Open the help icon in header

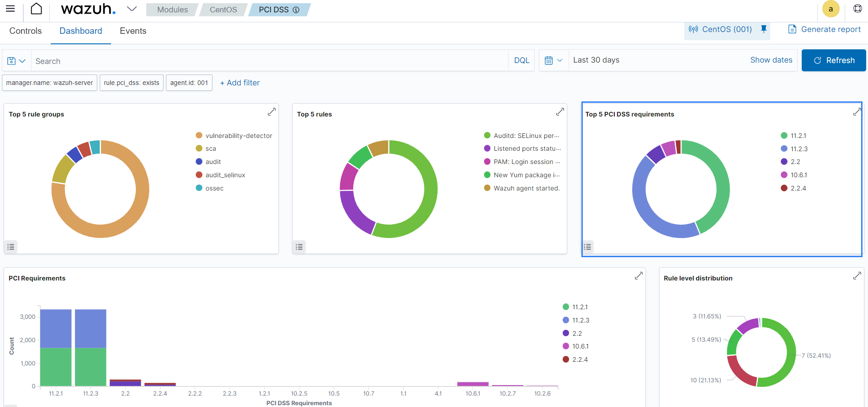coord(857,9)
